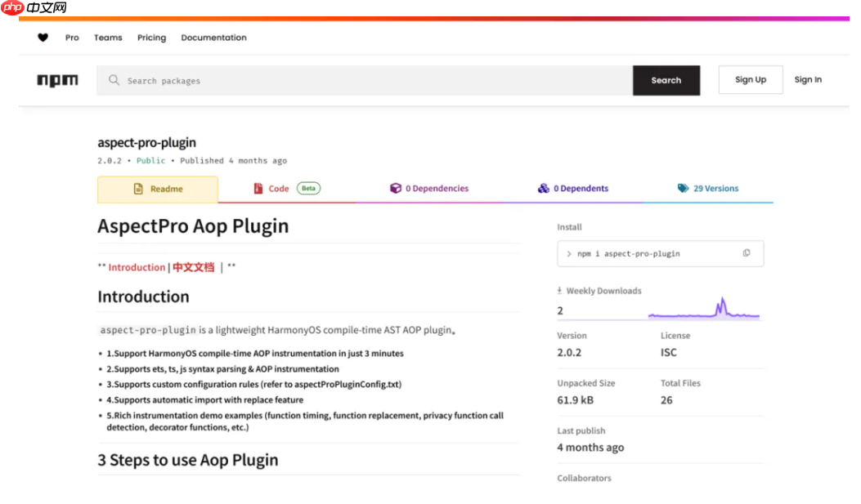Click the Dependents cubes icon
This screenshot has height=504, width=861.
click(543, 189)
